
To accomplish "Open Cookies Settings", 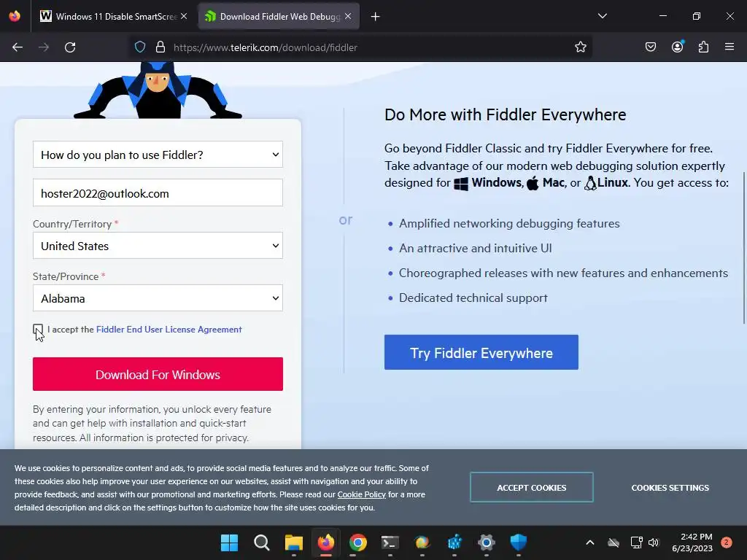I will (x=670, y=488).
